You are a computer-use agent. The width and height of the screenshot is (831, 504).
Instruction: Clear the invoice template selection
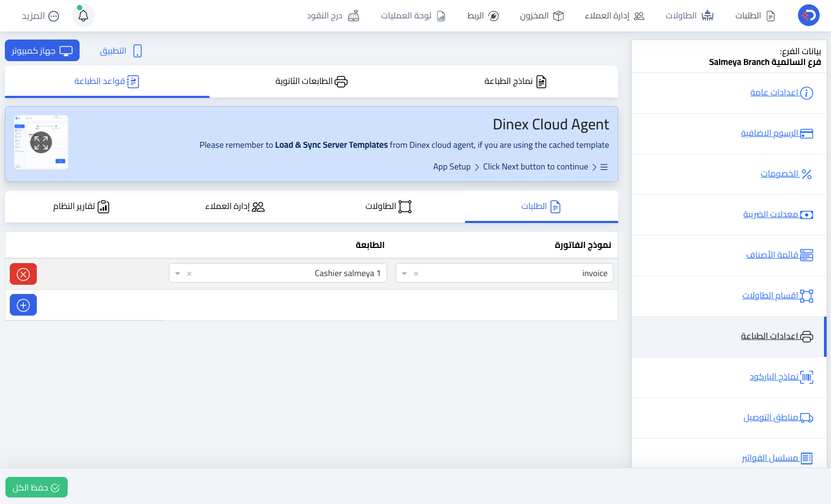point(416,273)
